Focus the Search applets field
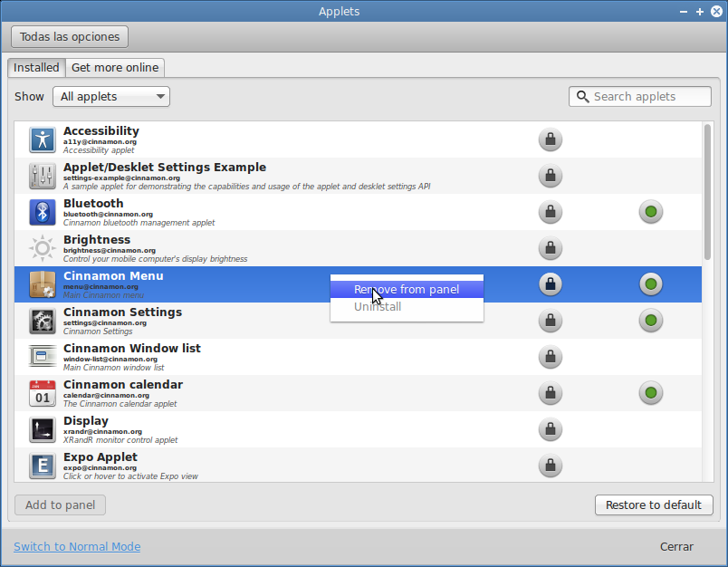The image size is (728, 567). (640, 97)
